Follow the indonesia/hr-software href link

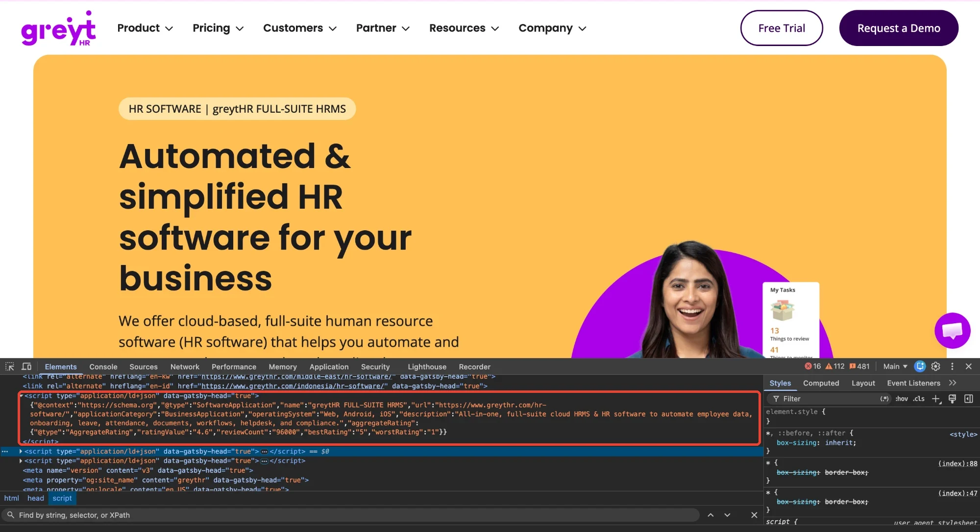tap(293, 386)
